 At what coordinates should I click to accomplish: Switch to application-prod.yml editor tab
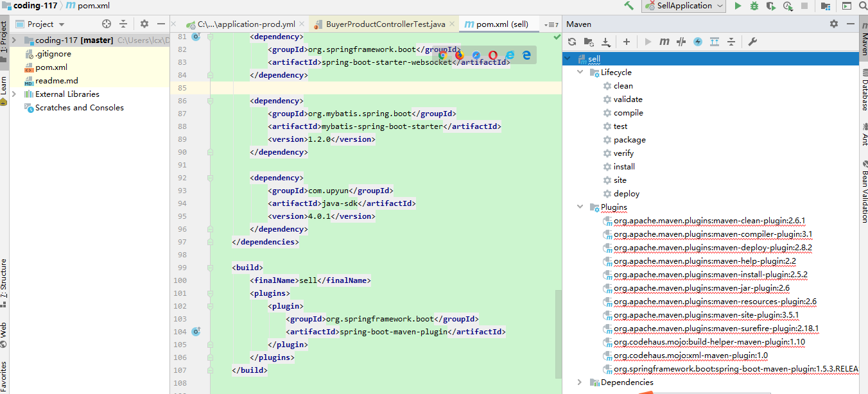246,24
